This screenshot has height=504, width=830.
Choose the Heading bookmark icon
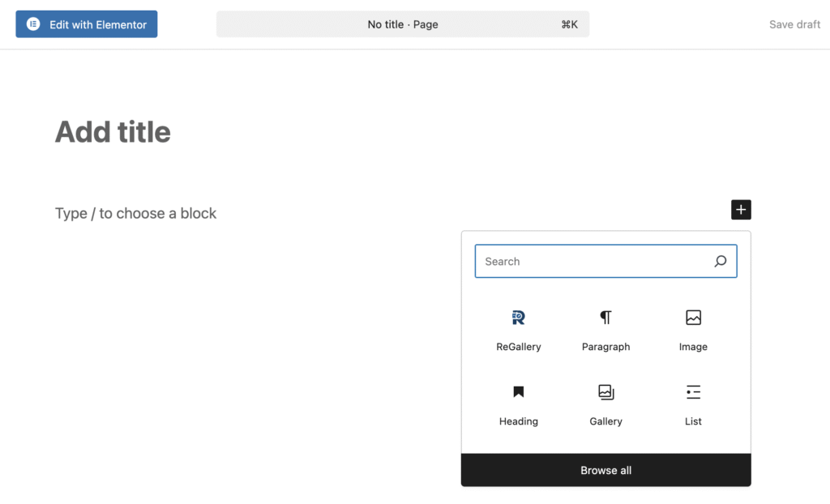click(519, 392)
